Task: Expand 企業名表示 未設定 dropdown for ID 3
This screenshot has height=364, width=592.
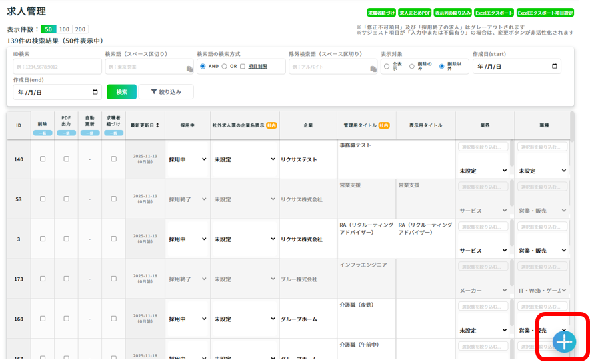Action: tap(244, 239)
